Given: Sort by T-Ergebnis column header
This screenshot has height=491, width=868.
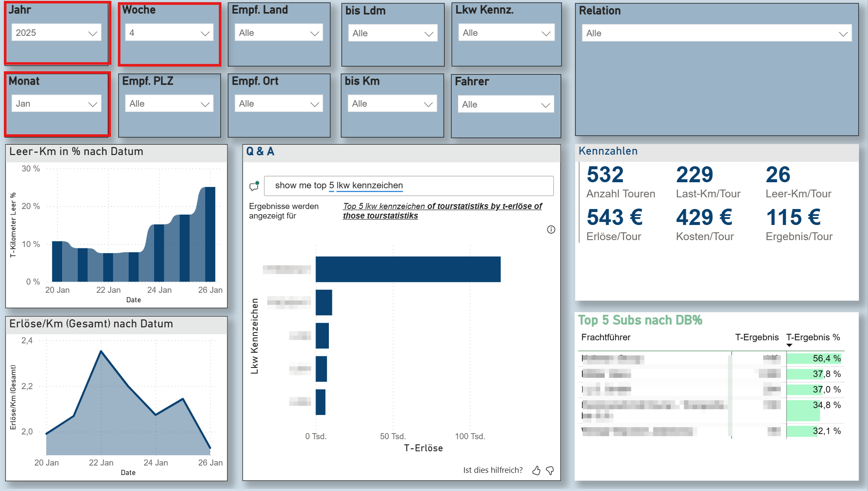Looking at the screenshot, I should click(757, 337).
